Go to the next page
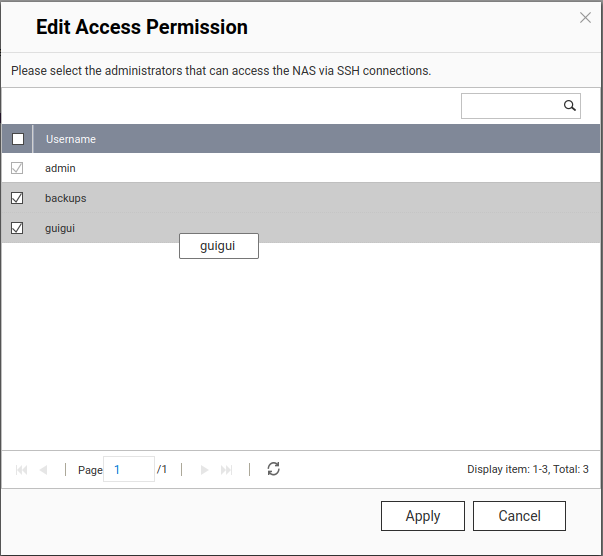This screenshot has height=556, width=603. [x=205, y=469]
